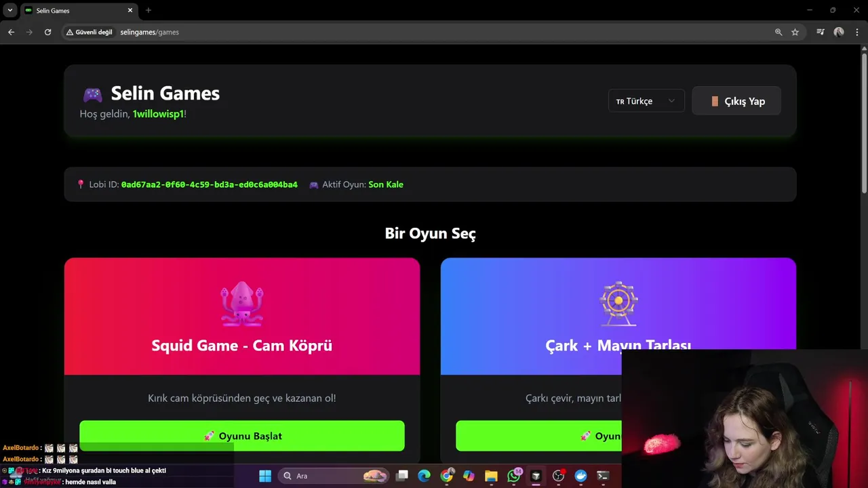Click the Selin Games header title

pyautogui.click(x=165, y=93)
